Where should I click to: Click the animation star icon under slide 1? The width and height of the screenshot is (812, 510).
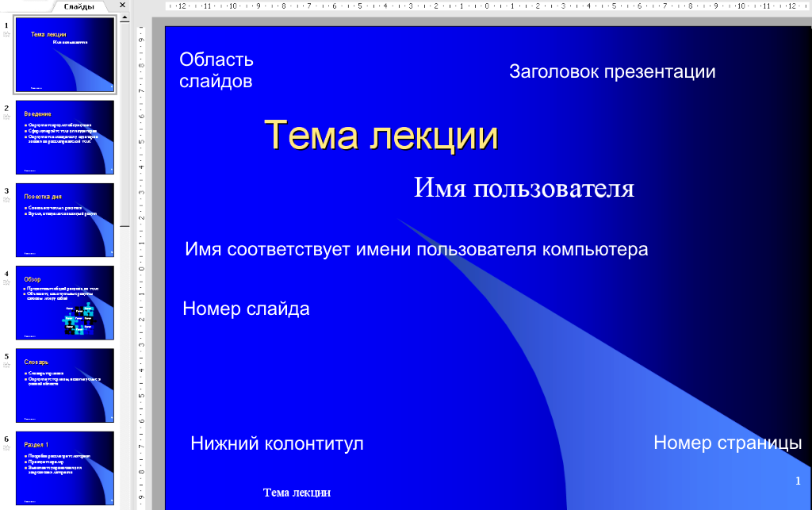coord(6,36)
